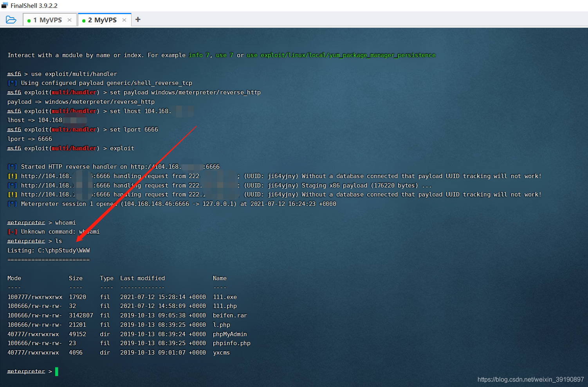588x387 pixels.
Task: Click green 'use exploit/linux/local/yum_package_manager_persistence' text
Action: [x=341, y=55]
